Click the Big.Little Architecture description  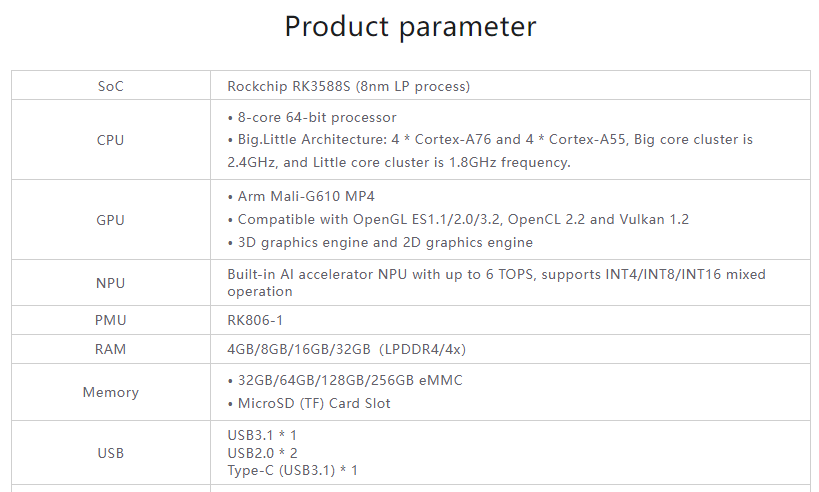coord(490,151)
